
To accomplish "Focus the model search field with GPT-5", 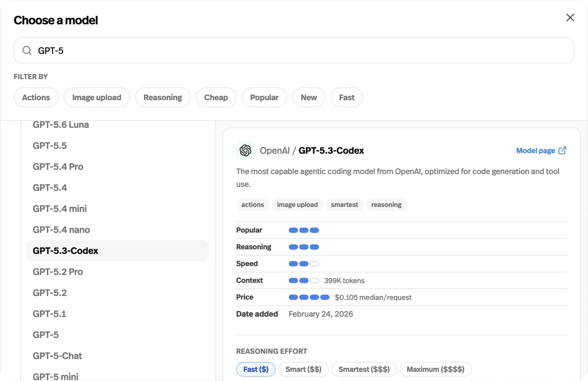I will 294,50.
